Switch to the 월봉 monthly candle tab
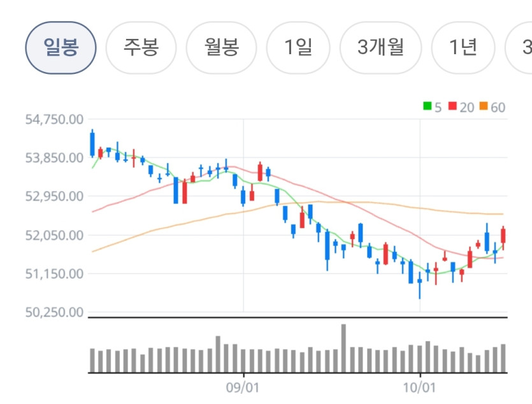The image size is (532, 404). click(221, 48)
